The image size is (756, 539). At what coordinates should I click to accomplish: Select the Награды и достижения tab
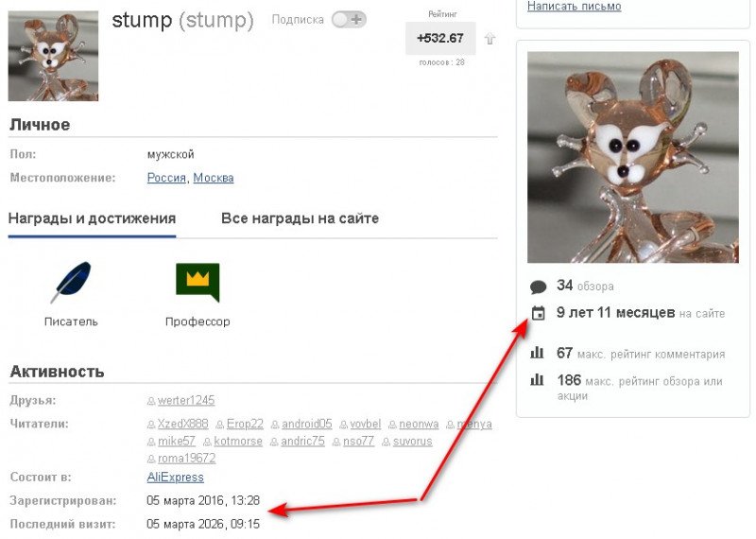[92, 218]
